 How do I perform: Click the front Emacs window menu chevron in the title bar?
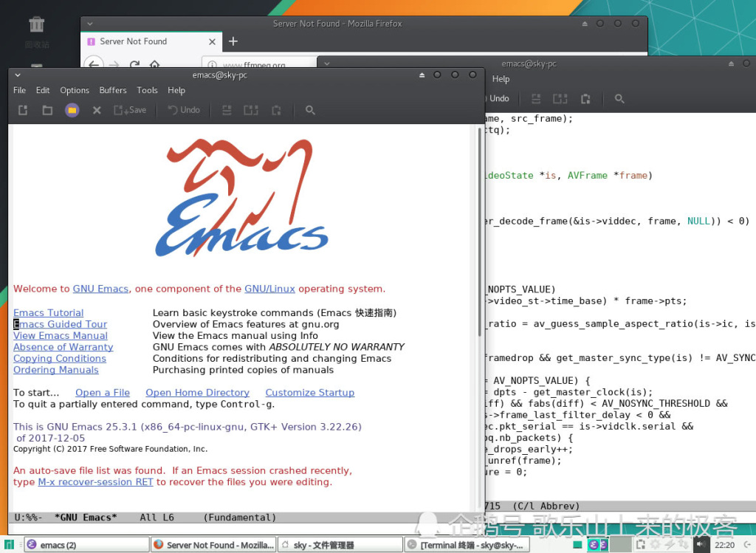click(x=18, y=75)
